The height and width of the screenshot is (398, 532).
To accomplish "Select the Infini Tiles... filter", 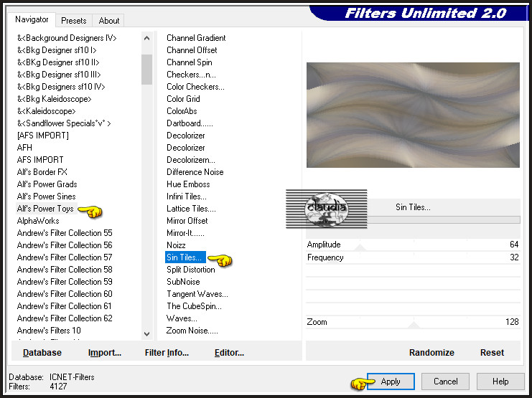I will 186,196.
